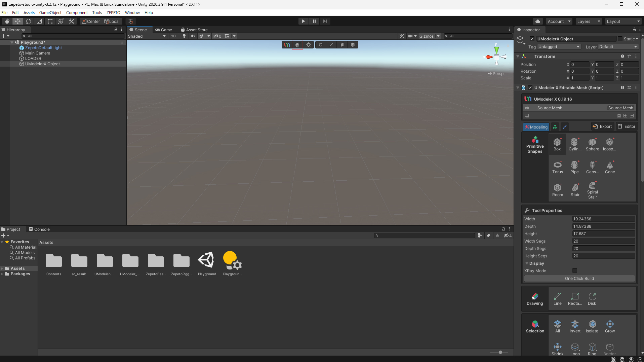644x362 pixels.
Task: Create a Capsule primitive shape
Action: [592, 167]
